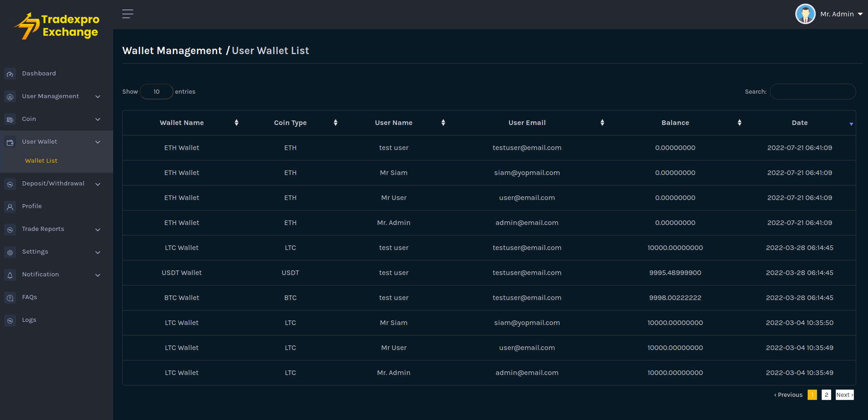
Task: Sort table by Balance column
Action: coord(675,123)
